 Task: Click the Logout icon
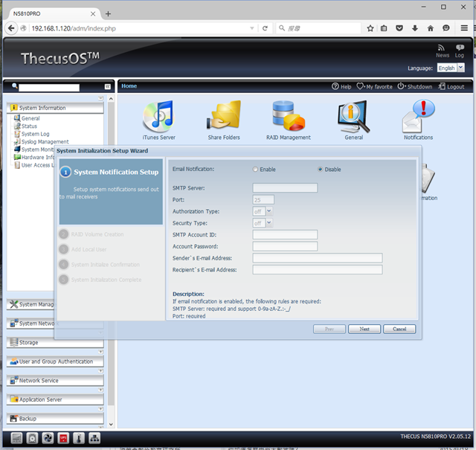[442, 86]
